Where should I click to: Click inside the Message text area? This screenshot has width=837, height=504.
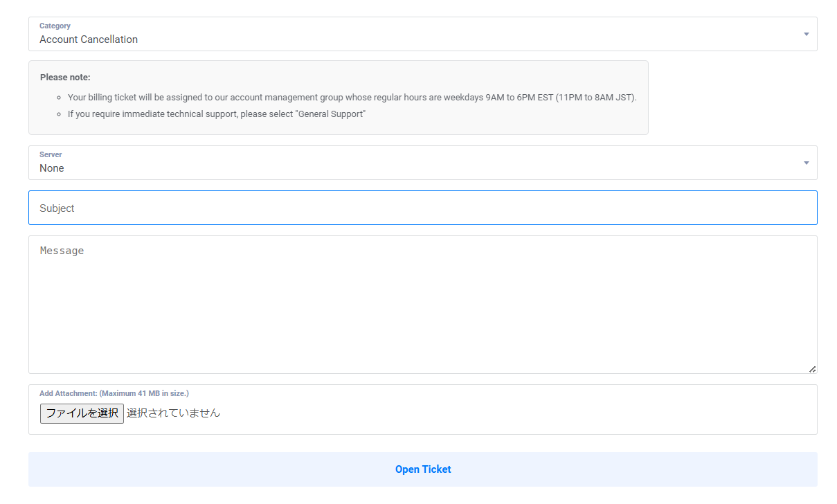[422, 305]
